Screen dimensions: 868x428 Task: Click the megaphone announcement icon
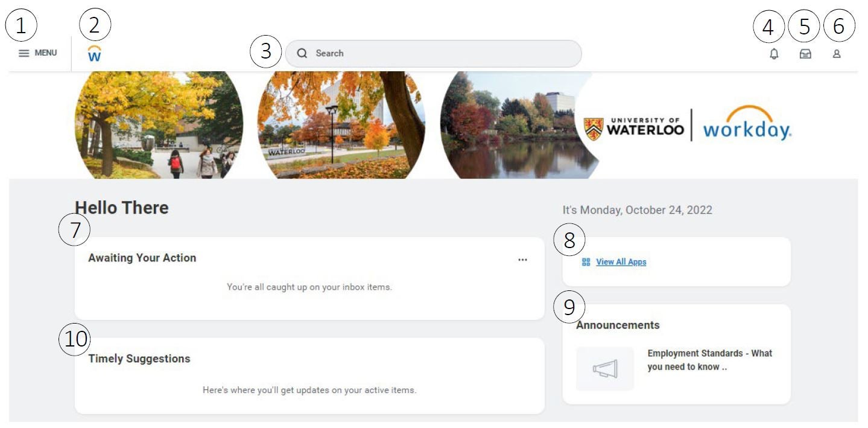(x=604, y=369)
